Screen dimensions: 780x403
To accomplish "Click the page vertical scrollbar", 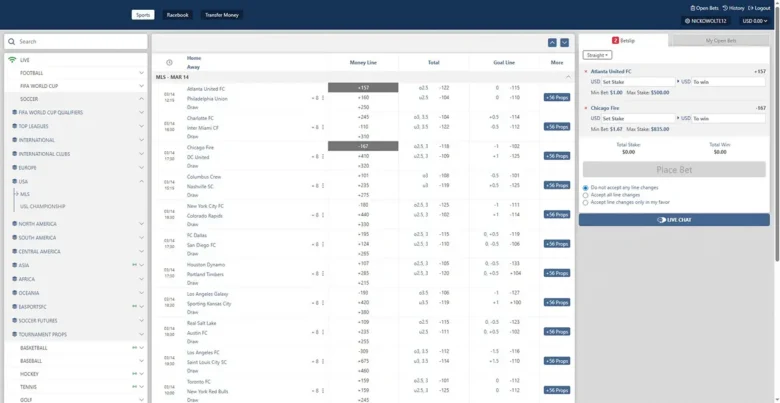I will point(777,132).
